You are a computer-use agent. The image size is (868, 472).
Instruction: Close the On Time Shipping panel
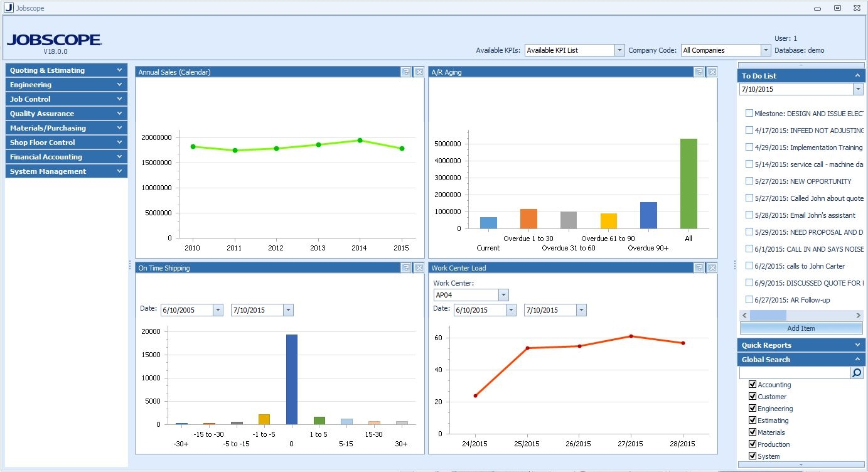click(x=419, y=268)
